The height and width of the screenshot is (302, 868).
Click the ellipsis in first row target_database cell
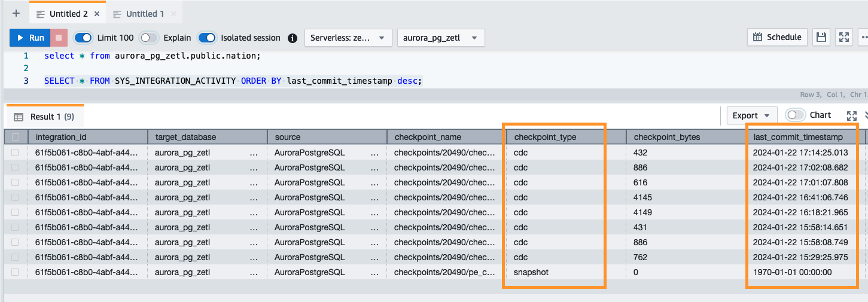click(x=254, y=152)
